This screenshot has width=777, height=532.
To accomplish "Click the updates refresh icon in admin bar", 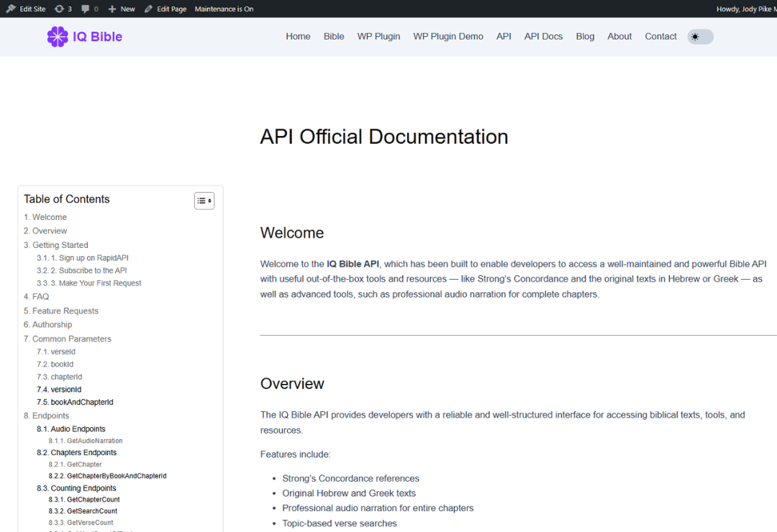I will point(59,9).
